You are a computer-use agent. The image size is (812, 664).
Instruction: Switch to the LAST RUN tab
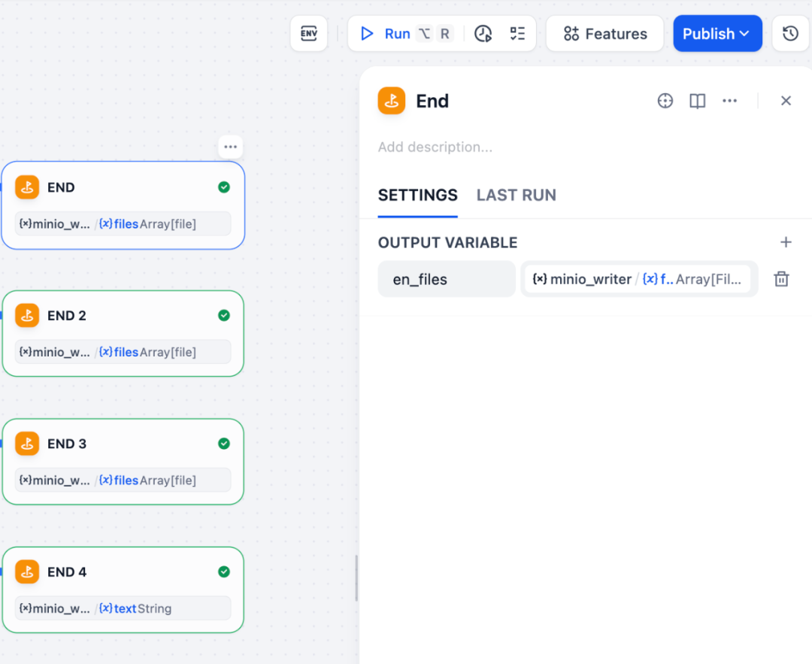click(x=516, y=195)
